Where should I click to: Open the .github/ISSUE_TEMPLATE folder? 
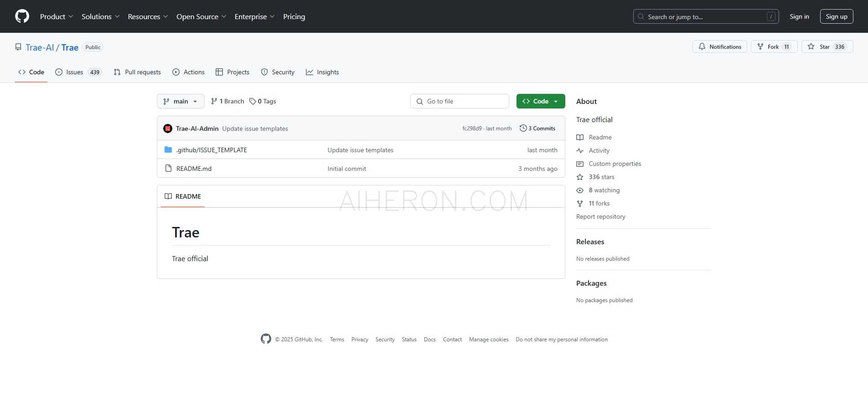tap(212, 150)
